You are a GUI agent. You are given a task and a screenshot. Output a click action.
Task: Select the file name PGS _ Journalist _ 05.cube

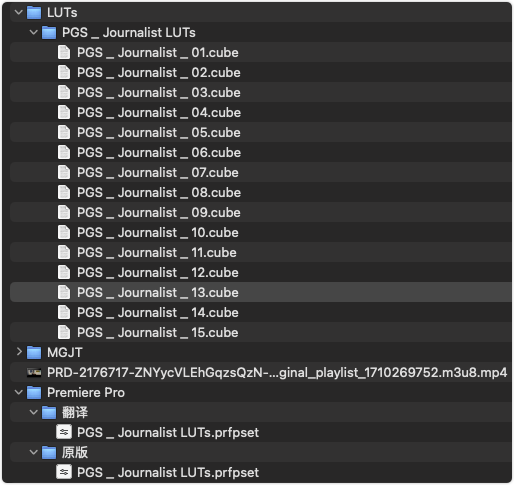pyautogui.click(x=159, y=133)
